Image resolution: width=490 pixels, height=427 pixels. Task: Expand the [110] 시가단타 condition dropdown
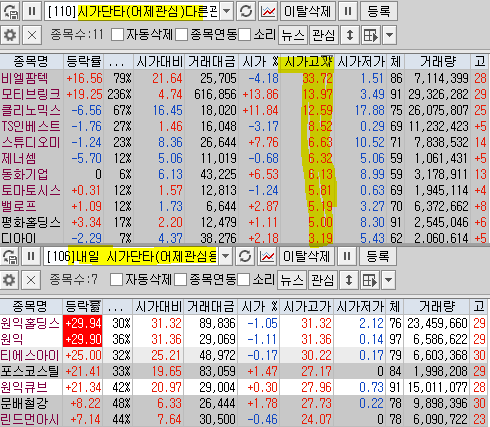point(227,12)
